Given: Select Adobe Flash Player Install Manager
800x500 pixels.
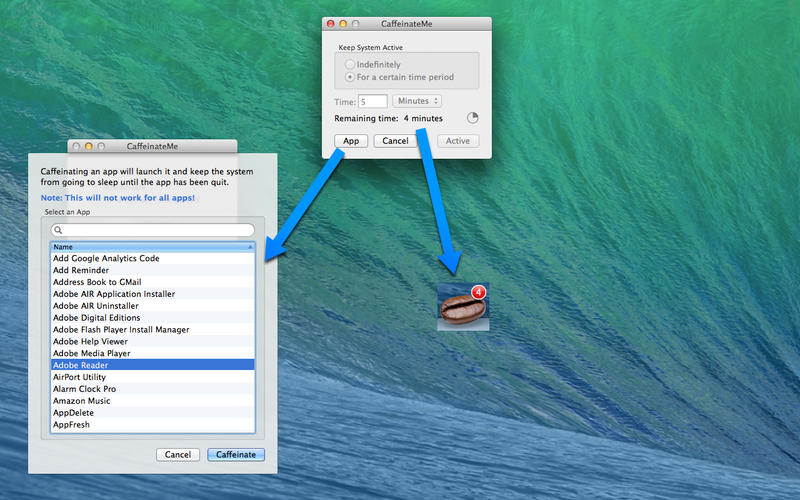Looking at the screenshot, I should (x=153, y=330).
